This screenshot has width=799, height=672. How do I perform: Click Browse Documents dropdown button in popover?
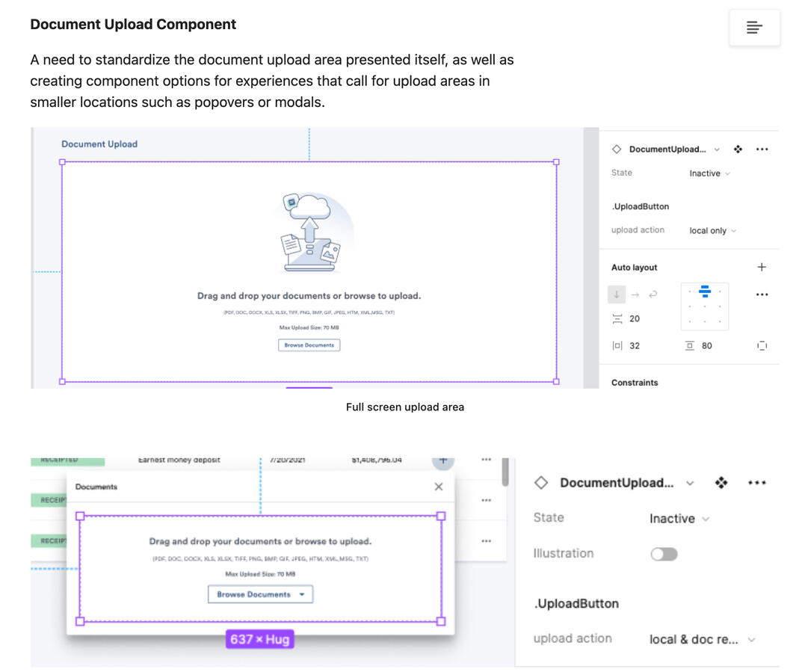click(260, 594)
